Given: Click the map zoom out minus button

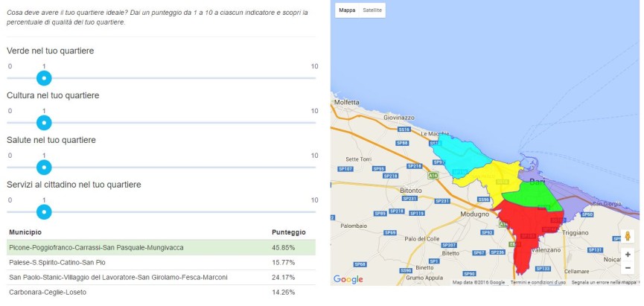Looking at the screenshot, I should click(628, 267).
